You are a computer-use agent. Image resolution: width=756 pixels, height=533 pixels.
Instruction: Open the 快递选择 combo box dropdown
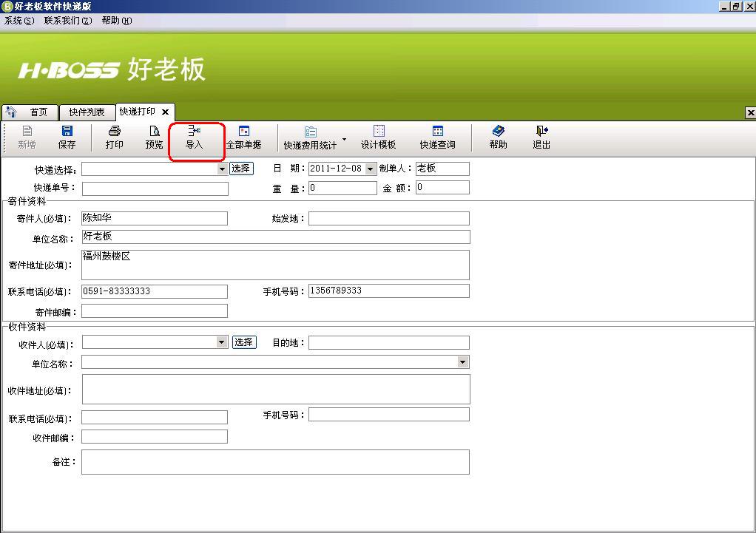[222, 169]
